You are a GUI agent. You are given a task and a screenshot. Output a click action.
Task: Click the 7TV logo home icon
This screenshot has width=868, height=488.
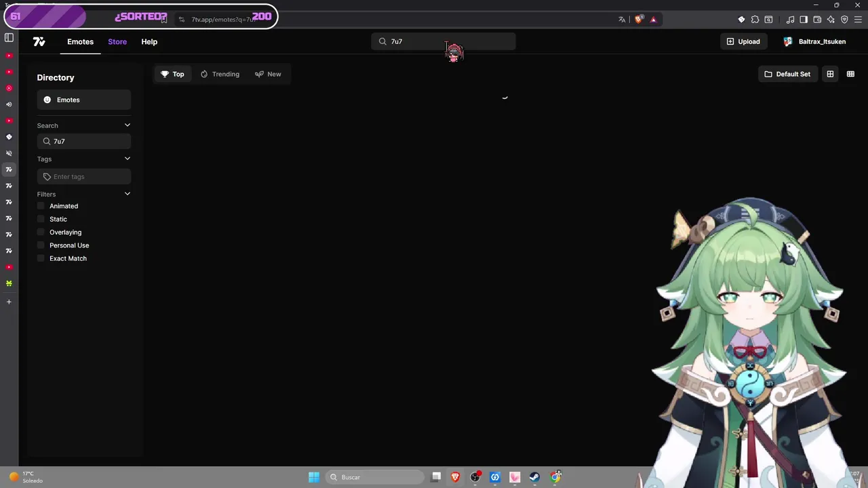point(39,41)
